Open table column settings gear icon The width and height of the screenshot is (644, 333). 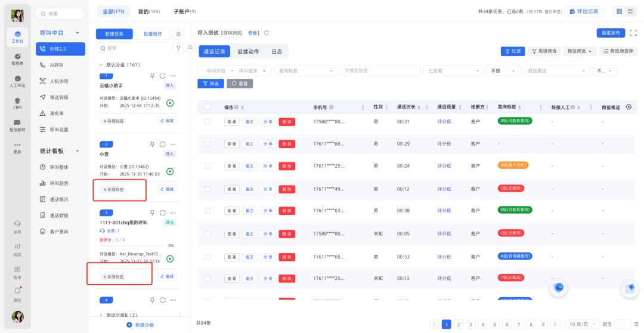(628, 107)
